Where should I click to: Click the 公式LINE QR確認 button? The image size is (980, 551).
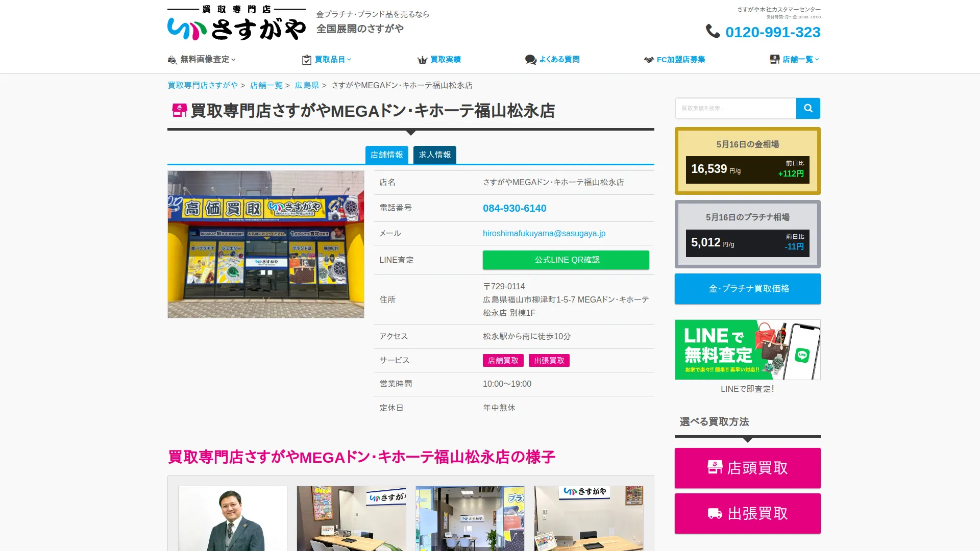pos(566,260)
